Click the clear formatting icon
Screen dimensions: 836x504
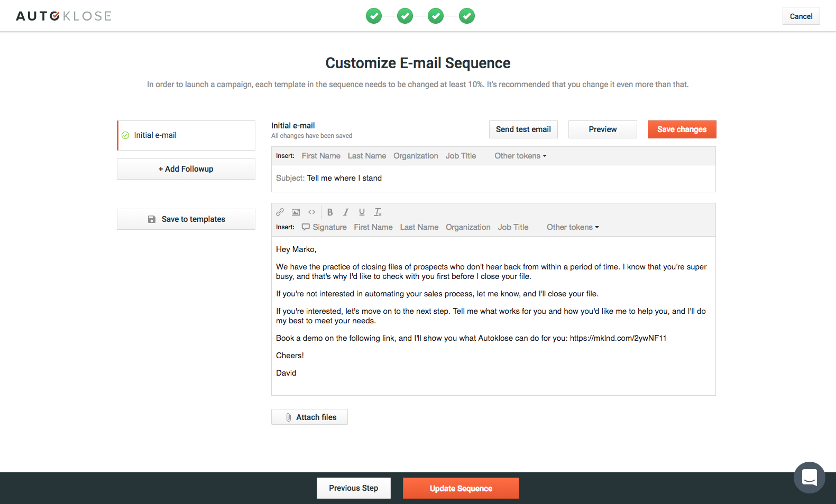coord(378,212)
